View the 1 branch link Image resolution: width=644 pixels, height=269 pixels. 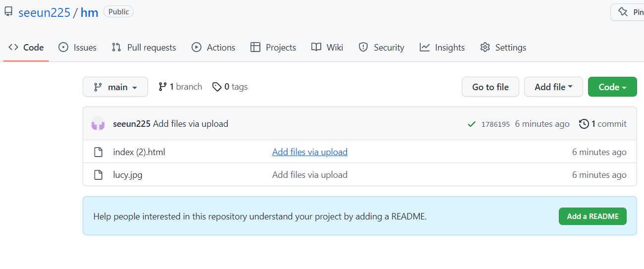(x=180, y=87)
